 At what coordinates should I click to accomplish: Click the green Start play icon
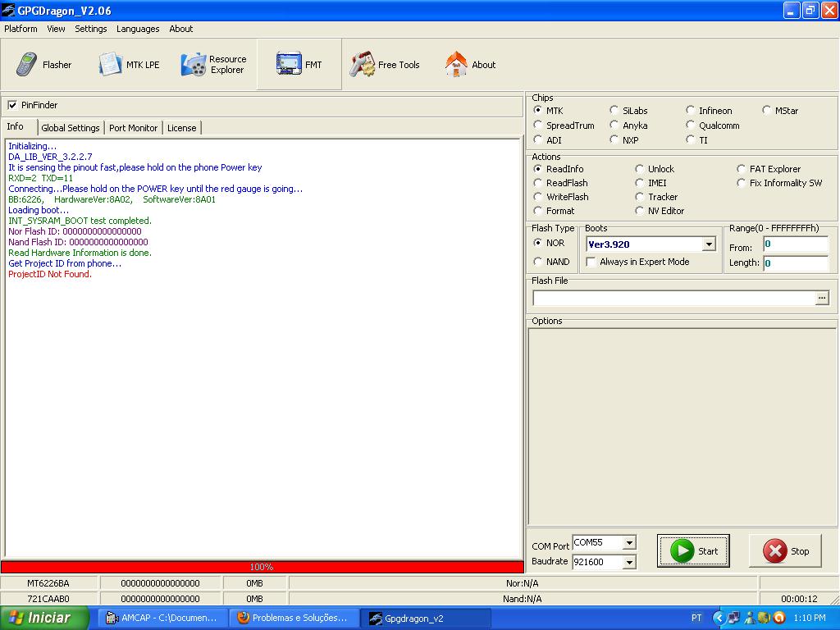[x=682, y=550]
